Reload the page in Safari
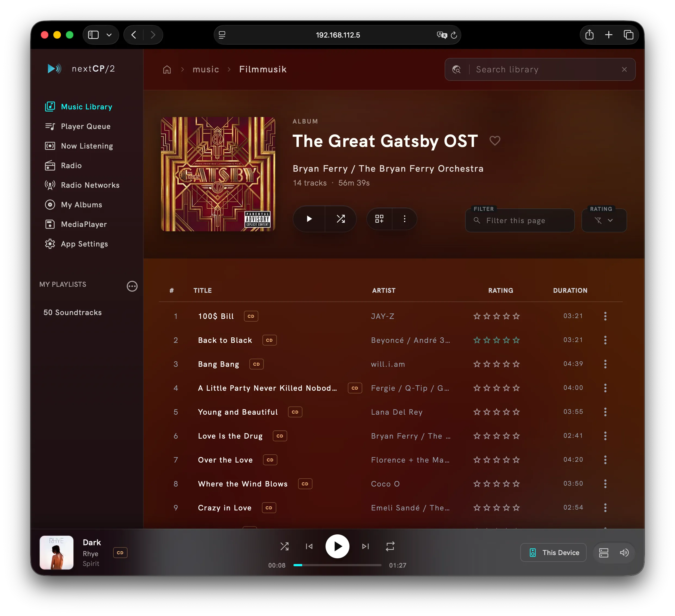Screen dimensions: 675x616 click(x=454, y=35)
